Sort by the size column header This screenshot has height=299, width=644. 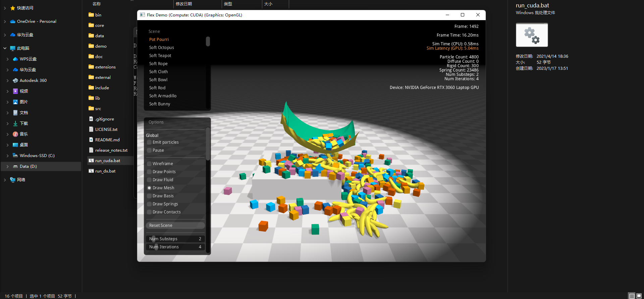click(268, 4)
